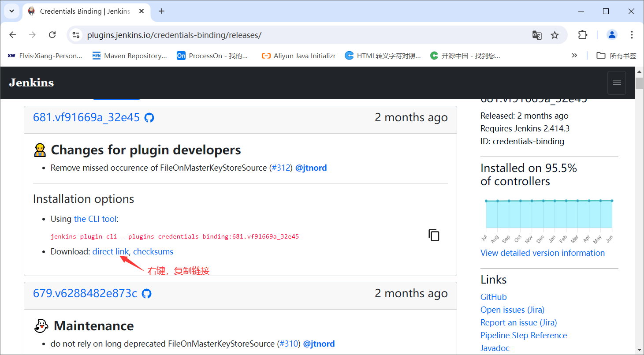Open Aliyun Java Initializr bookmark
644x355 pixels.
pos(298,56)
